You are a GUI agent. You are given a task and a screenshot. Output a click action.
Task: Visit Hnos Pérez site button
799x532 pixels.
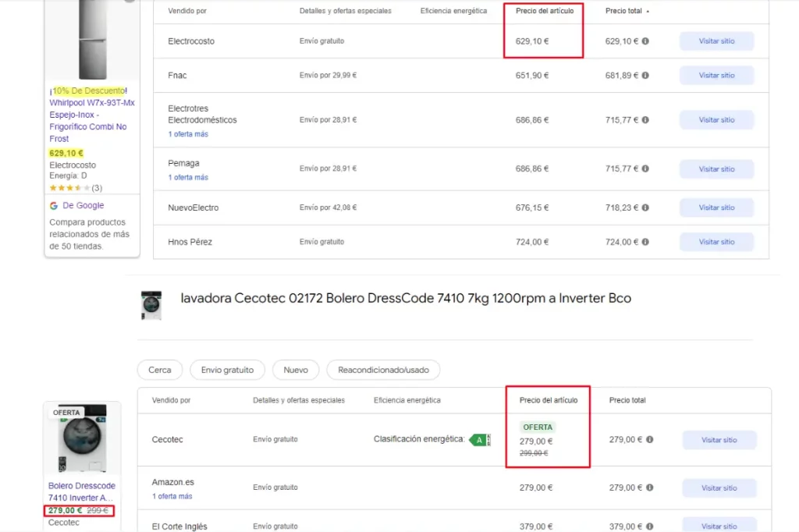[716, 242]
